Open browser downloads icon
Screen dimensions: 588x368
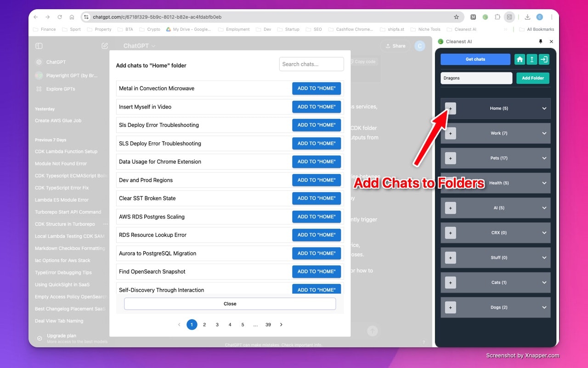pyautogui.click(x=527, y=17)
